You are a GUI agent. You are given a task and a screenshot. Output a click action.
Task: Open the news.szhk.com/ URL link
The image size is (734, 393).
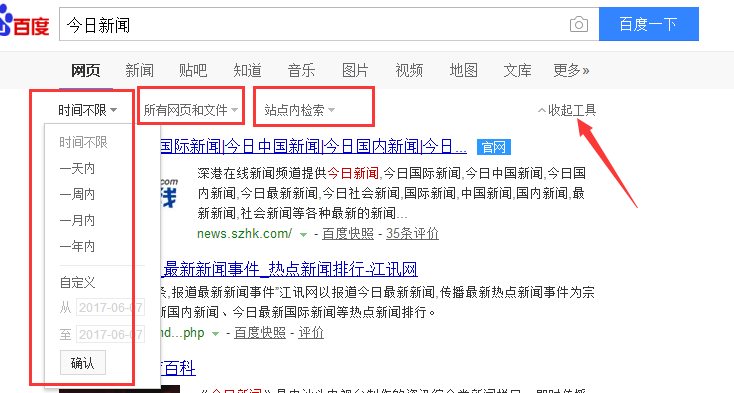click(244, 233)
